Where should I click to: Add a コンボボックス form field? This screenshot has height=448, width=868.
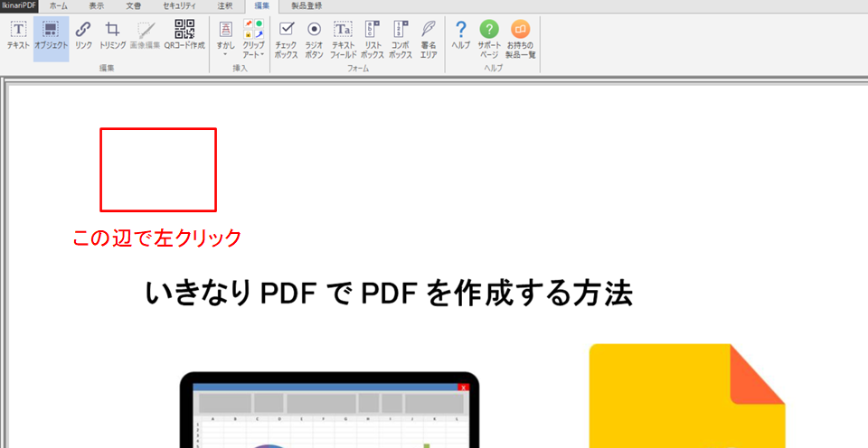pyautogui.click(x=401, y=39)
